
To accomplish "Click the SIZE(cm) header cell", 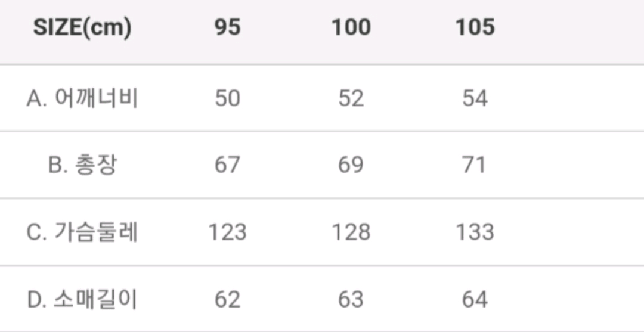I will (82, 27).
